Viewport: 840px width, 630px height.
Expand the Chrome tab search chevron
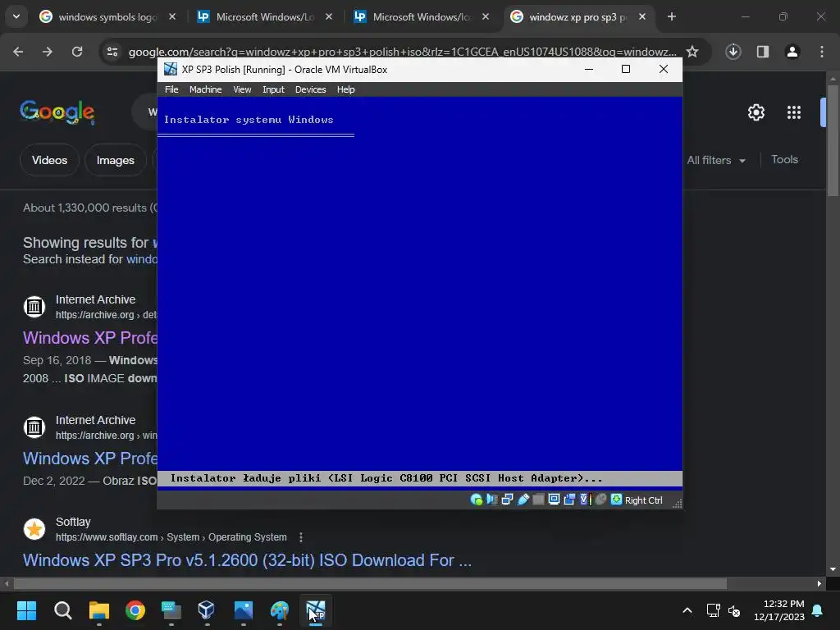16,16
